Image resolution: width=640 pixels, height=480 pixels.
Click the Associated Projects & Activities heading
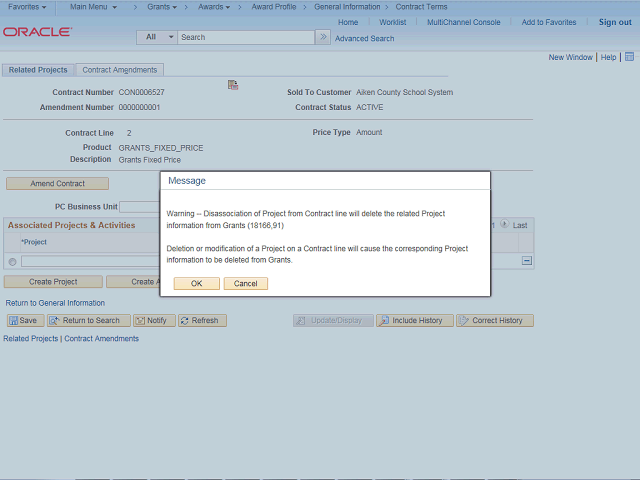[x=71, y=225]
